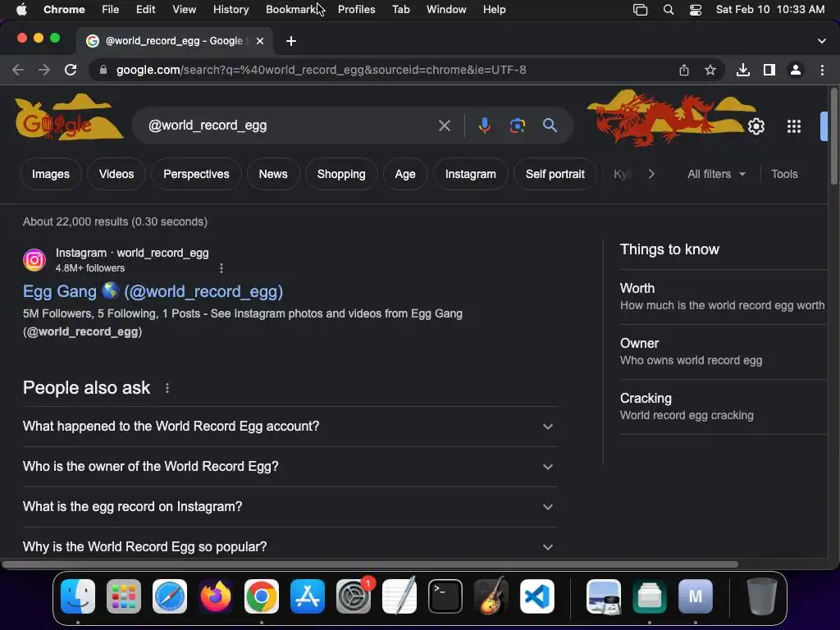Open 'Cracking' in Things to know
Image resolution: width=840 pixels, height=630 pixels.
pyautogui.click(x=724, y=407)
